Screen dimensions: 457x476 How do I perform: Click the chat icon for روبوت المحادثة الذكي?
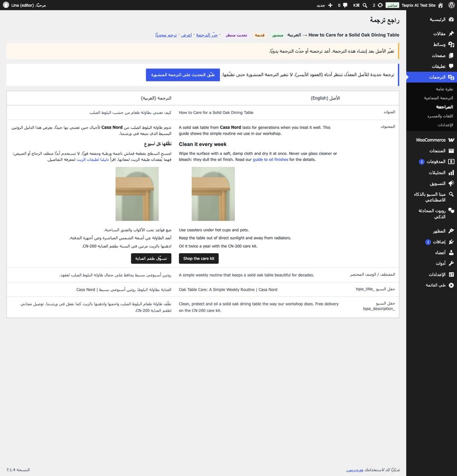click(x=451, y=211)
